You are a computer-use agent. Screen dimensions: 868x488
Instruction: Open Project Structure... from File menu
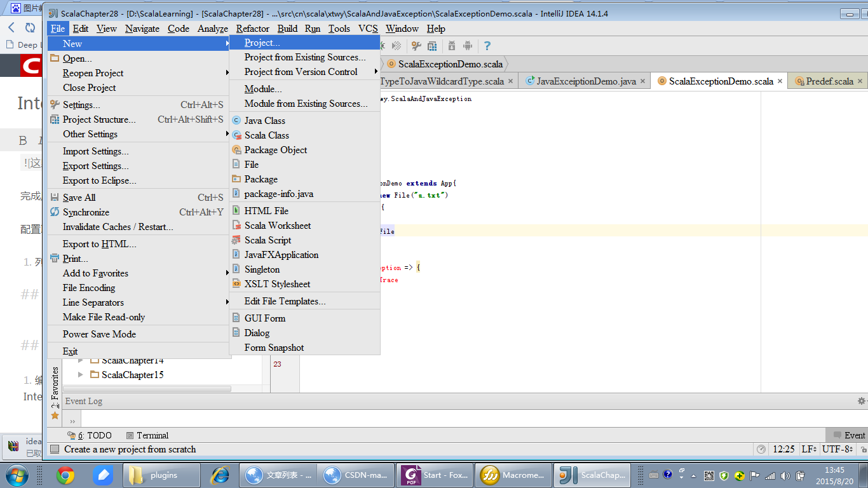pyautogui.click(x=139, y=119)
